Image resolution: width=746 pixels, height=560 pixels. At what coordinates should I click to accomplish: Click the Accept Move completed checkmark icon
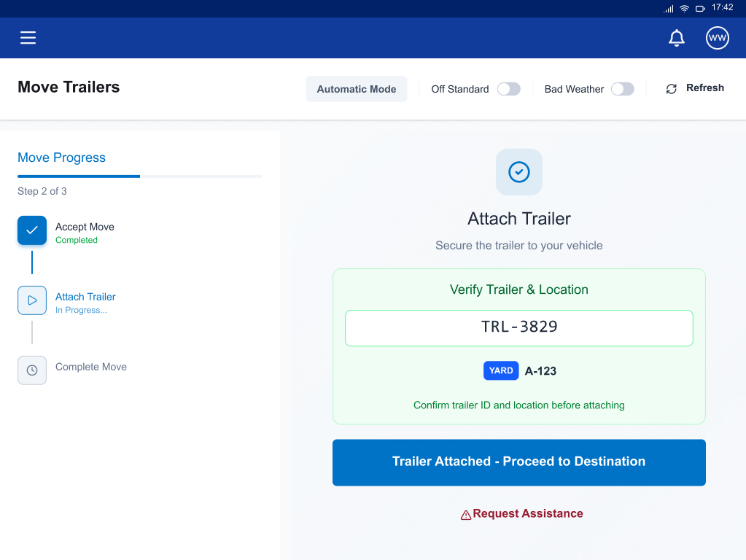32,230
